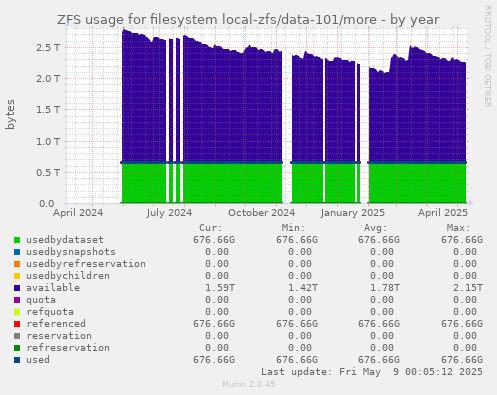Image resolution: width=497 pixels, height=395 pixels.
Task: Click the April 2024 x-axis label
Action: click(78, 213)
